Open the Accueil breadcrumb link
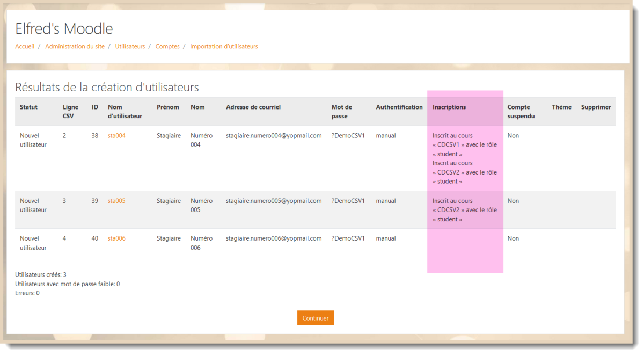The height and width of the screenshot is (355, 644). click(25, 47)
